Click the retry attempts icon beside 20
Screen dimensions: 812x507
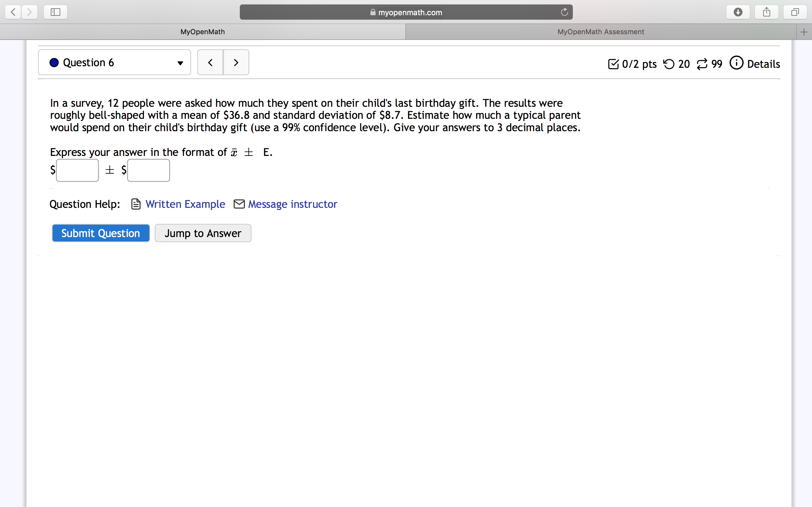(x=669, y=64)
